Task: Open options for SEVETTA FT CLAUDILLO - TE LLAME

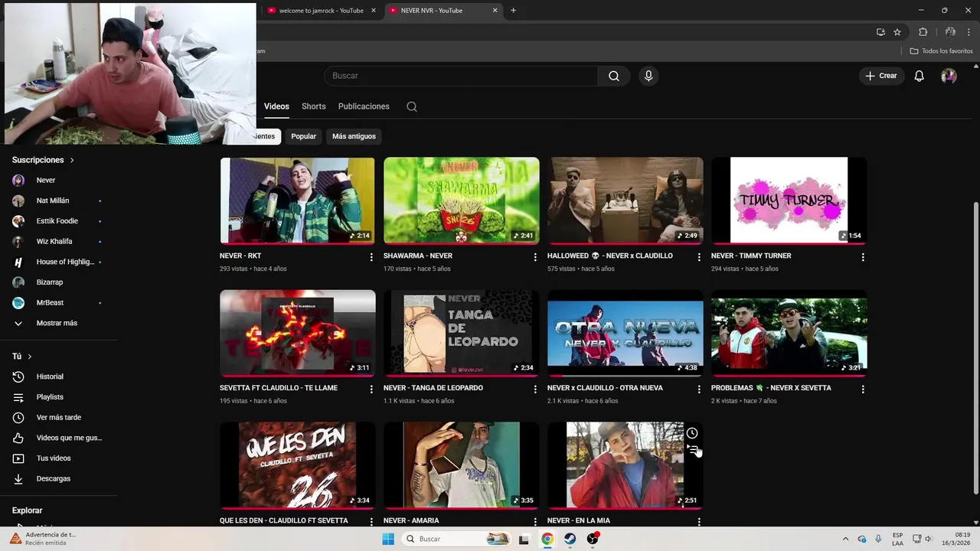Action: pyautogui.click(x=371, y=389)
